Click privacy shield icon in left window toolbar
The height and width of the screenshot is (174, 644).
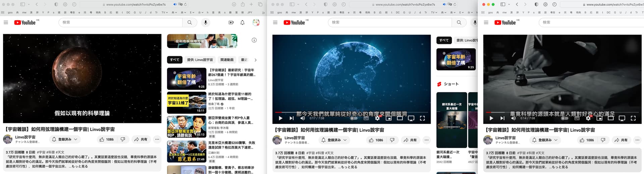pos(56,4)
